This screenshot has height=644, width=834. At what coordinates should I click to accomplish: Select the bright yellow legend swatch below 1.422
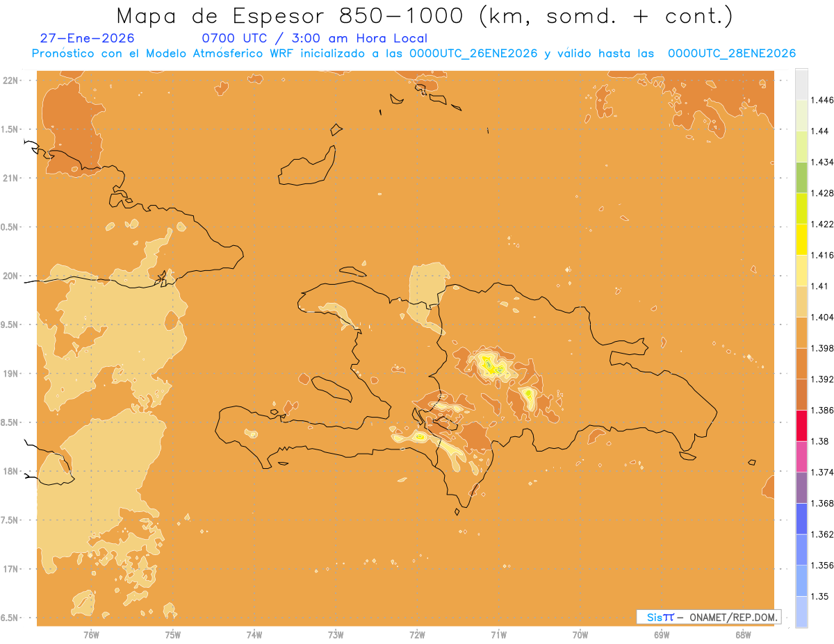801,240
